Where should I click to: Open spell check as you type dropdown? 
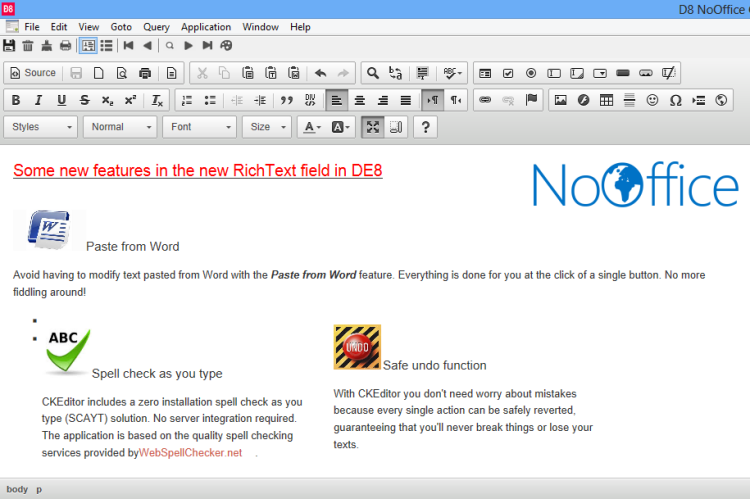452,73
